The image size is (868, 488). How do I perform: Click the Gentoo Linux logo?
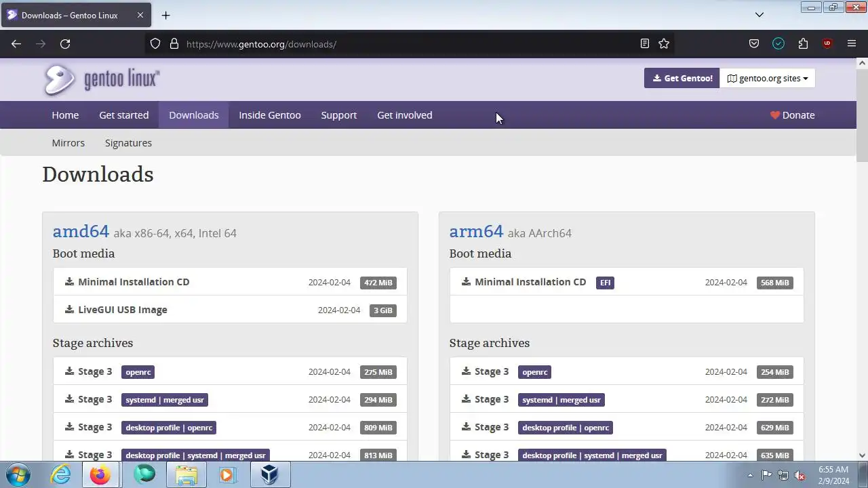pos(102,79)
